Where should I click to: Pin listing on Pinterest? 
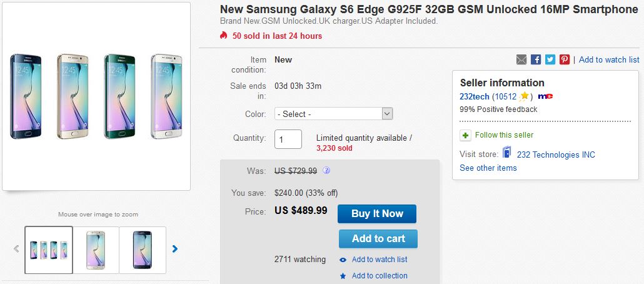pos(565,59)
